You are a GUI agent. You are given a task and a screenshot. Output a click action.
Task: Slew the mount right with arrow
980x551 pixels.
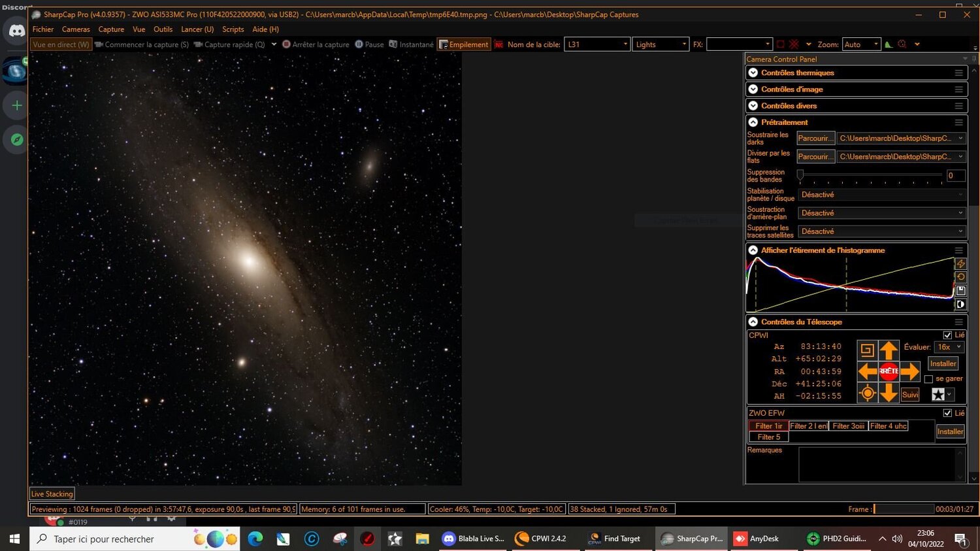click(909, 371)
